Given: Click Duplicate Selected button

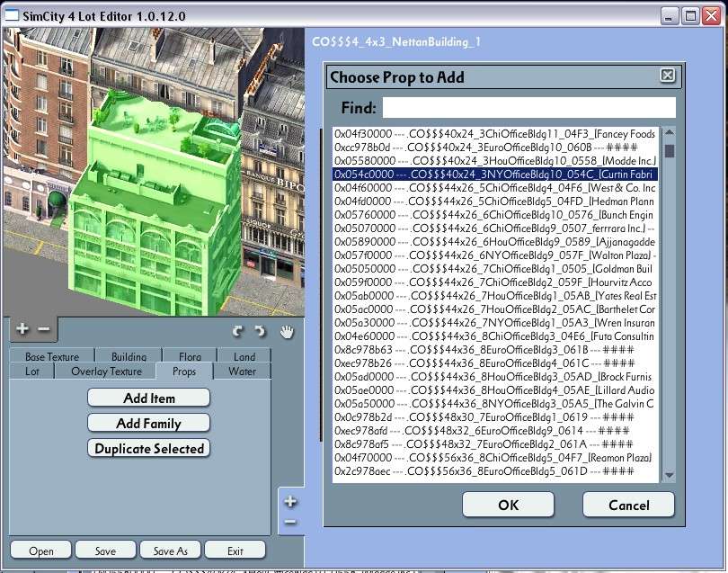Looking at the screenshot, I should pyautogui.click(x=148, y=448).
